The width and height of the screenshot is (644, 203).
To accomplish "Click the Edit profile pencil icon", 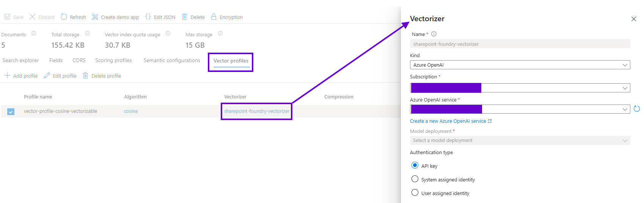I will click(47, 75).
